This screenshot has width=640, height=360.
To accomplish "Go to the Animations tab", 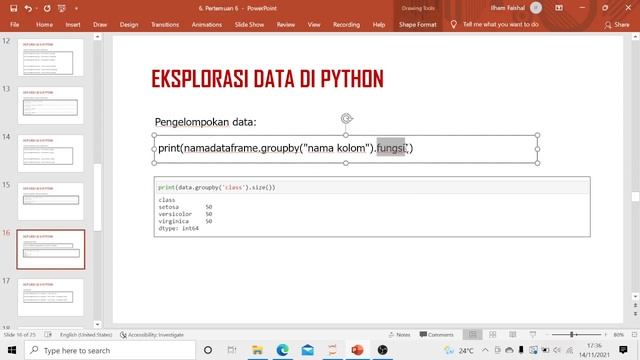I will (207, 24).
